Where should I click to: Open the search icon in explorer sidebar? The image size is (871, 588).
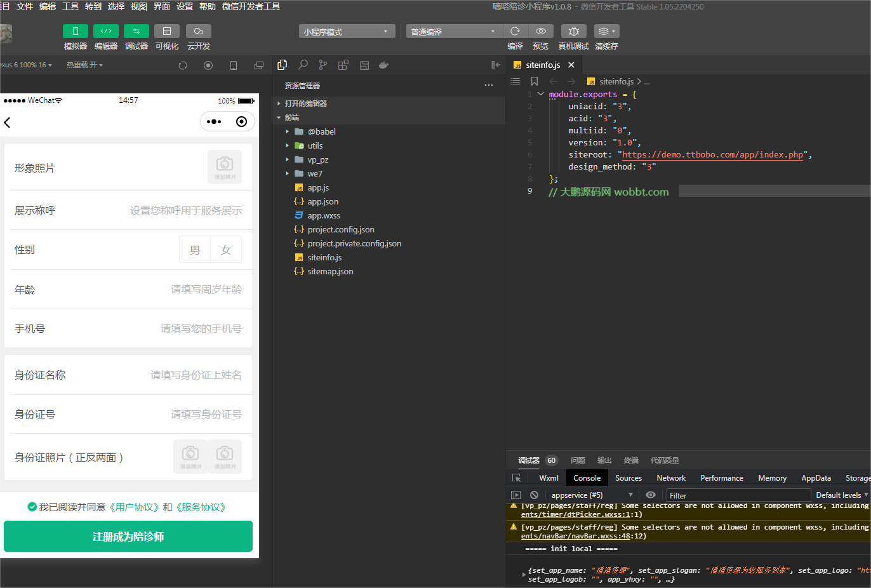pyautogui.click(x=303, y=65)
